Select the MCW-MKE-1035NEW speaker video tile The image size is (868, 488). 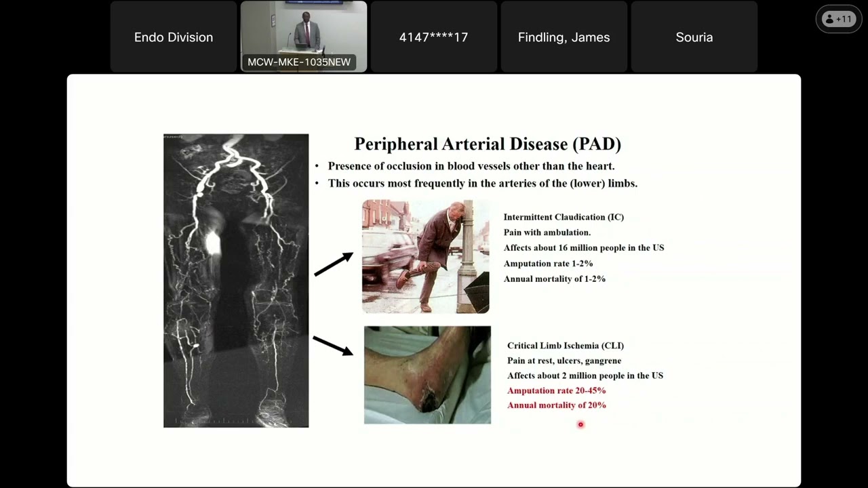tap(304, 37)
